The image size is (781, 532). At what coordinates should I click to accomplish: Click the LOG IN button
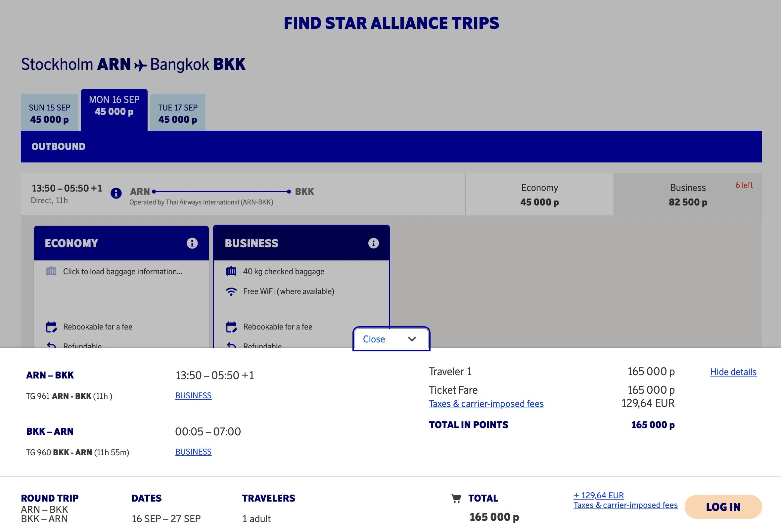[723, 507]
